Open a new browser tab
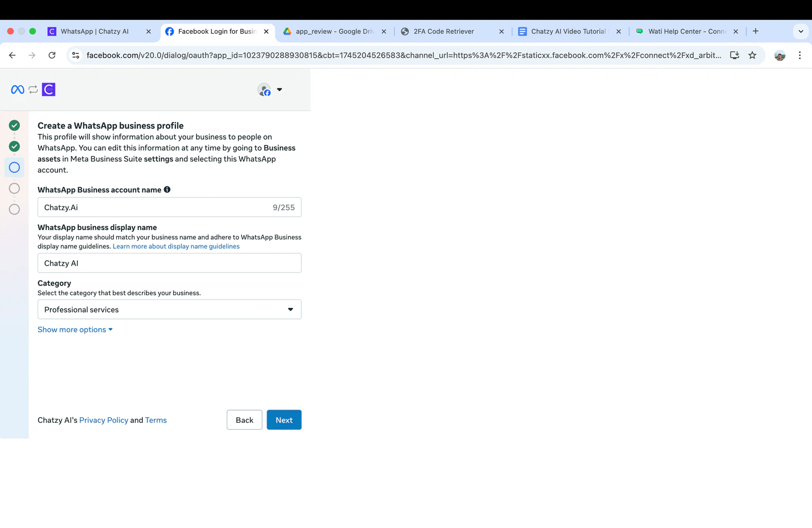This screenshot has width=812, height=528. click(x=755, y=31)
